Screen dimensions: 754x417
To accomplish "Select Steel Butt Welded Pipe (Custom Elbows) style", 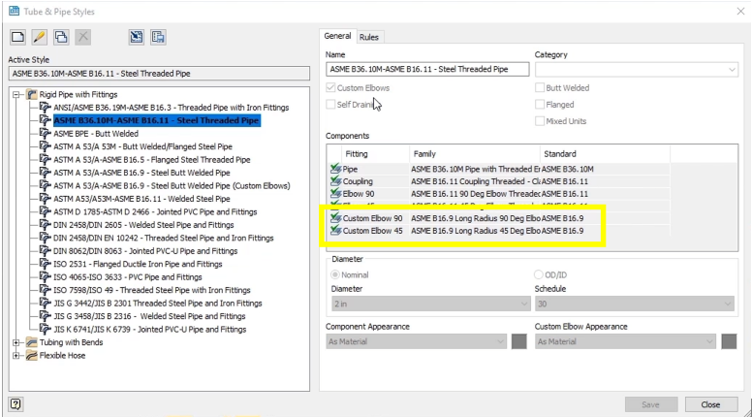I will click(x=172, y=186).
